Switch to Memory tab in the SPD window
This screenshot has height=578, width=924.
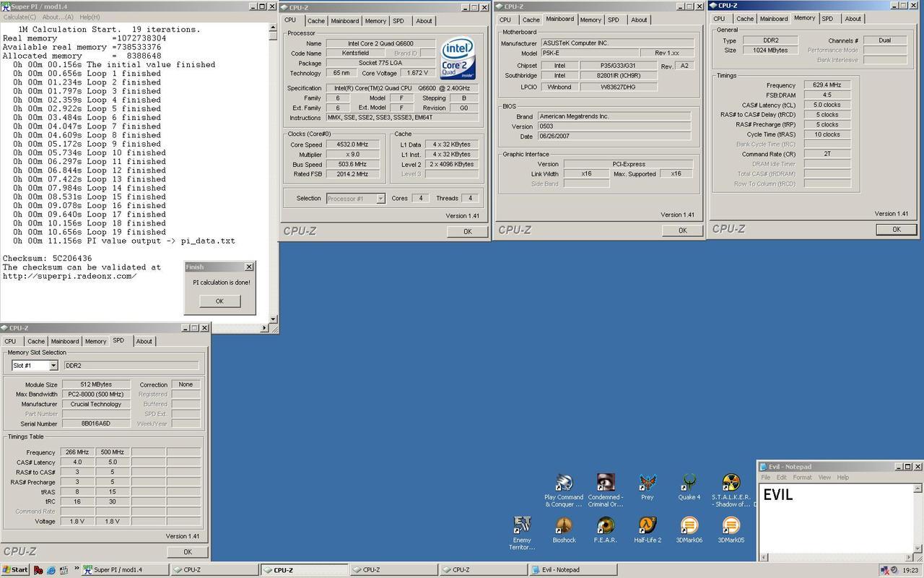pos(95,342)
